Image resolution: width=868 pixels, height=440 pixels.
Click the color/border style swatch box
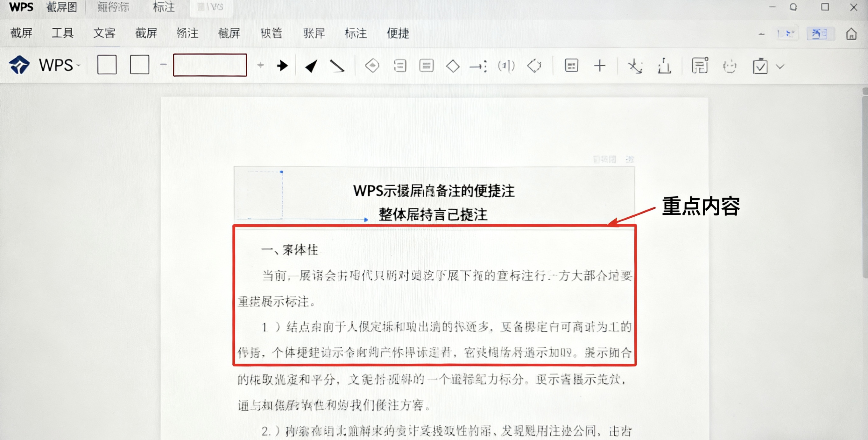(x=209, y=65)
